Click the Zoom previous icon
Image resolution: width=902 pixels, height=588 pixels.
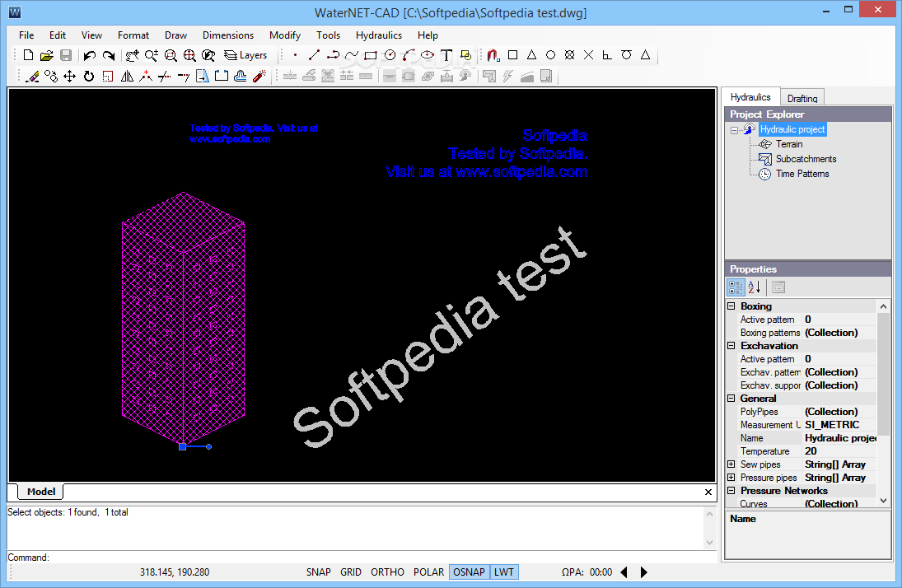(x=208, y=55)
